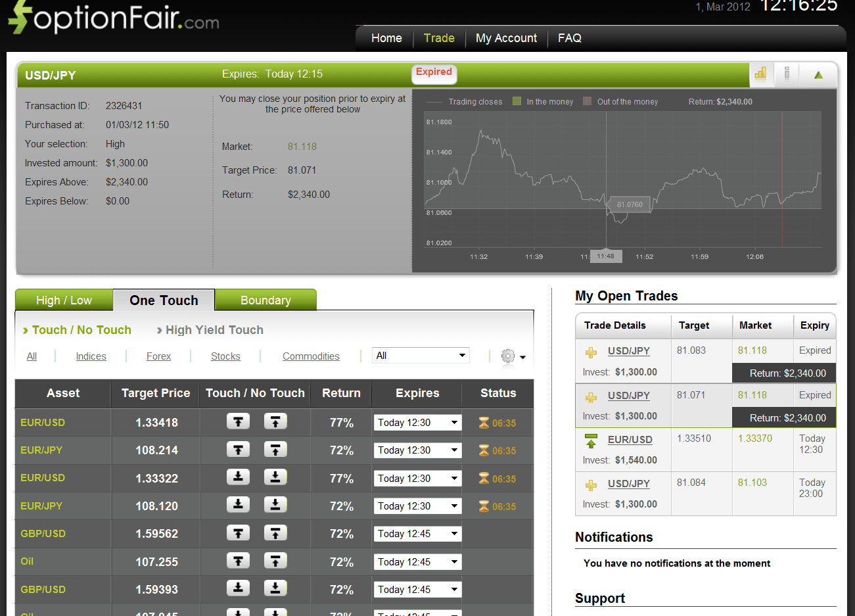The image size is (855, 616).
Task: Open the dropdown arrow next to the gear icon
Action: tap(522, 357)
